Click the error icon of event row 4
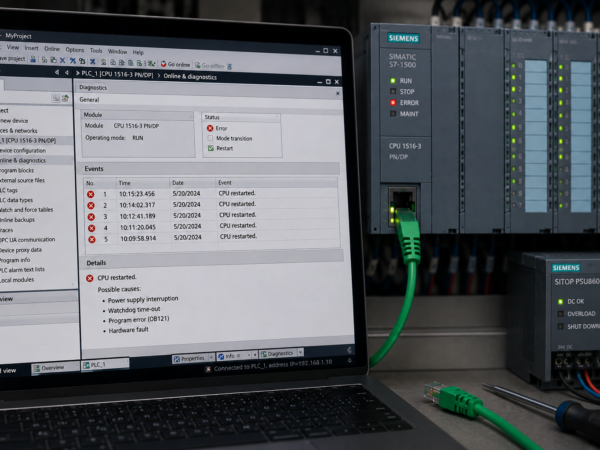The height and width of the screenshot is (450, 600). click(91, 228)
